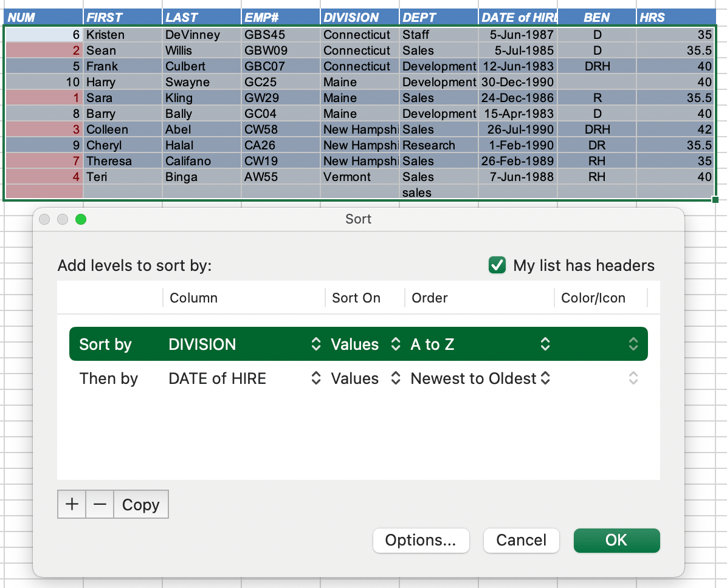
Task: Select the 7-Jun-1988 hire date cell
Action: click(x=518, y=177)
